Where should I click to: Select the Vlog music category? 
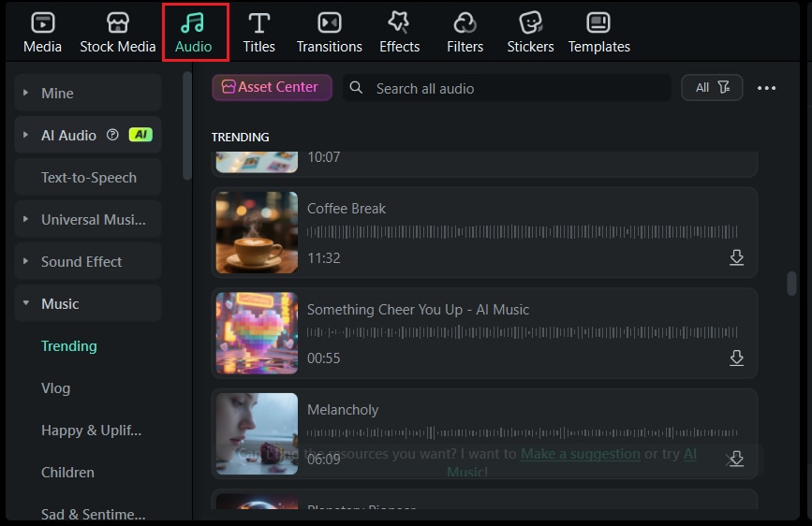click(x=55, y=388)
